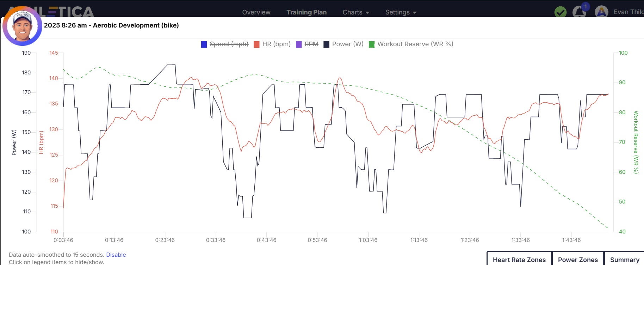Image resolution: width=644 pixels, height=310 pixels.
Task: Open the Heart Rate Zones view
Action: 519,260
